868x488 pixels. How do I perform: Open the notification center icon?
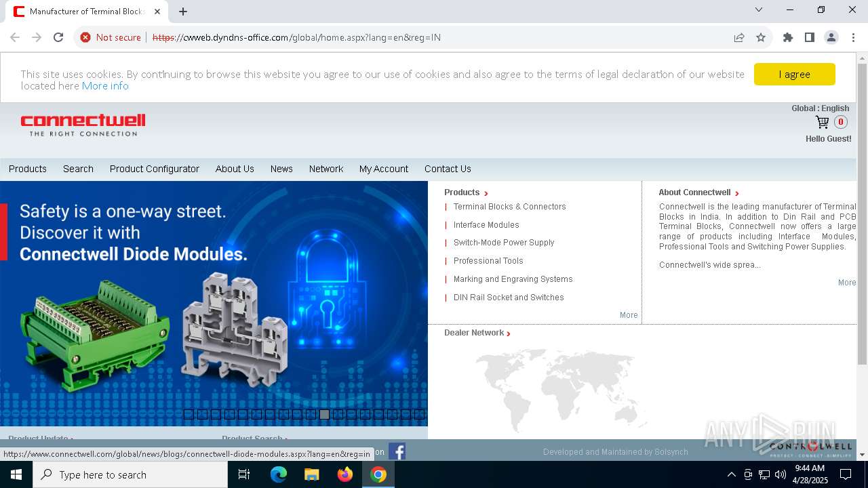pyautogui.click(x=846, y=474)
